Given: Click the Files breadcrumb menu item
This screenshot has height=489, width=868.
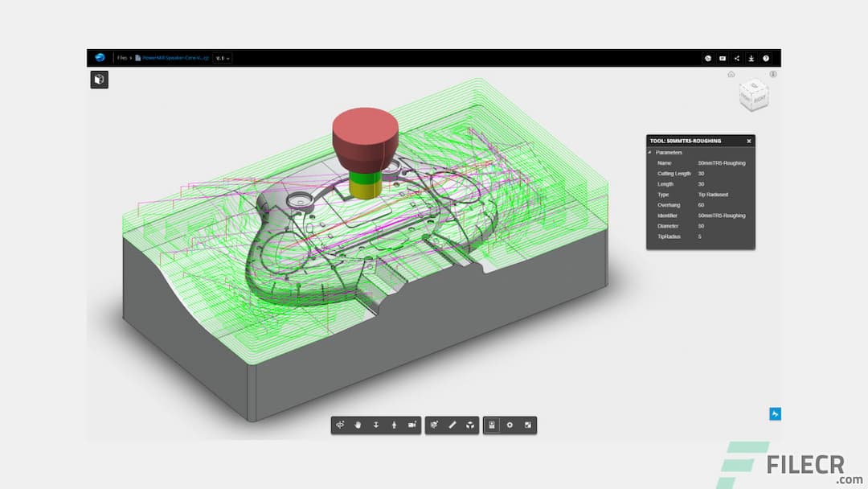Looking at the screenshot, I should point(122,58).
